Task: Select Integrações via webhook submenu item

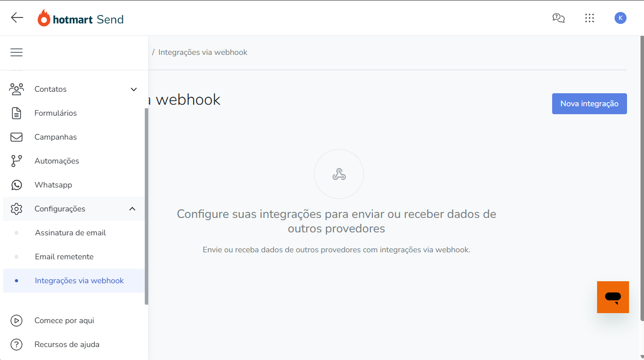Action: click(74, 281)
